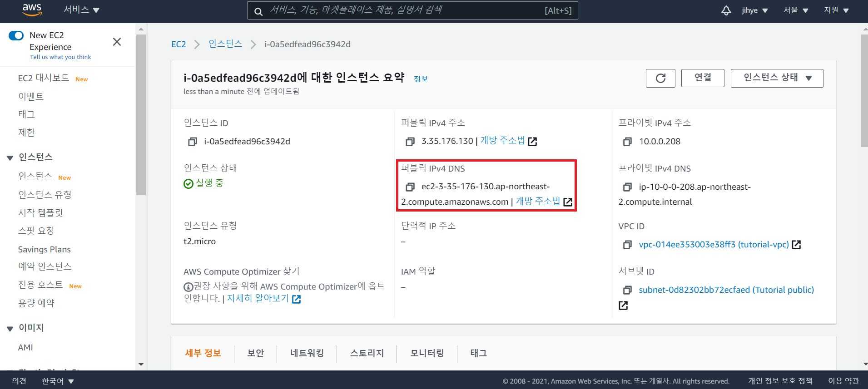Click the 연결 connect button

coord(703,78)
